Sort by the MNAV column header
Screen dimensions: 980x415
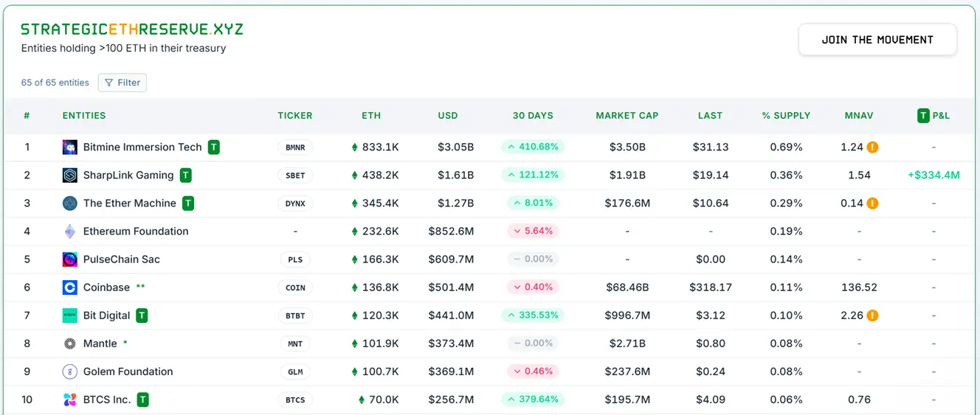[x=859, y=116]
